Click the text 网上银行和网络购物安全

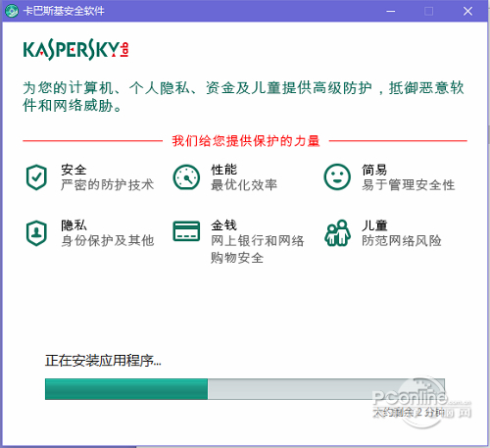(258, 249)
